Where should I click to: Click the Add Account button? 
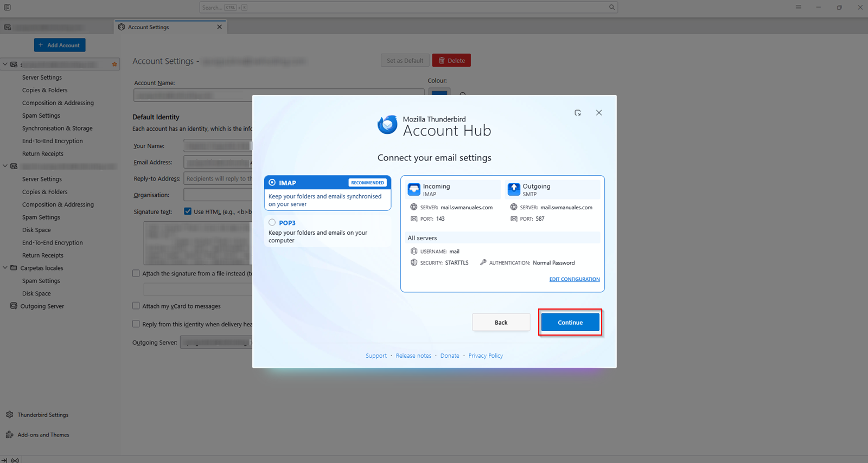(60, 45)
